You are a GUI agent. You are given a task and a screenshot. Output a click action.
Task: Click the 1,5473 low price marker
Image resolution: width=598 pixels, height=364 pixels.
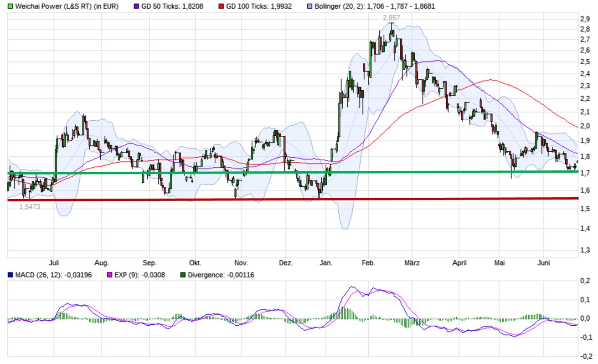[x=30, y=206]
